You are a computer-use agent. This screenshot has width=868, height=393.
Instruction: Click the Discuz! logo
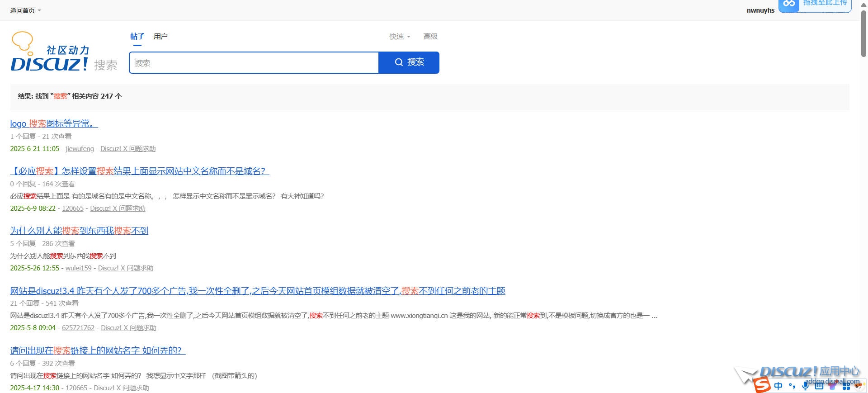pos(50,52)
